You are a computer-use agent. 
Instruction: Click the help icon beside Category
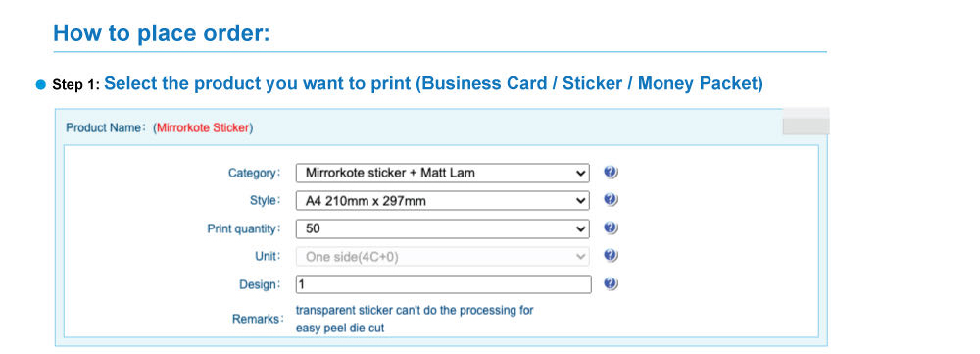[x=611, y=172]
